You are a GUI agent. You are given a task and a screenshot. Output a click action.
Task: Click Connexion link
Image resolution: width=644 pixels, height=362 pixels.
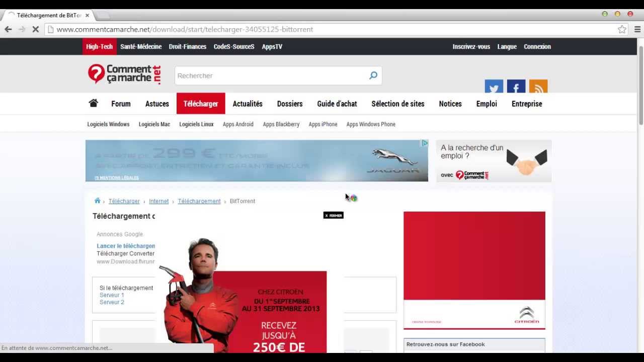(x=537, y=46)
